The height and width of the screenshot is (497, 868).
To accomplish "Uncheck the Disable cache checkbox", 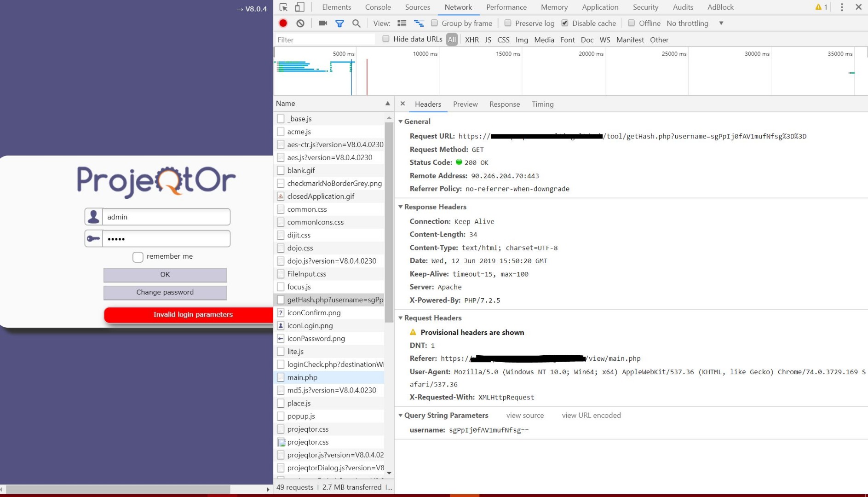I will coord(565,23).
